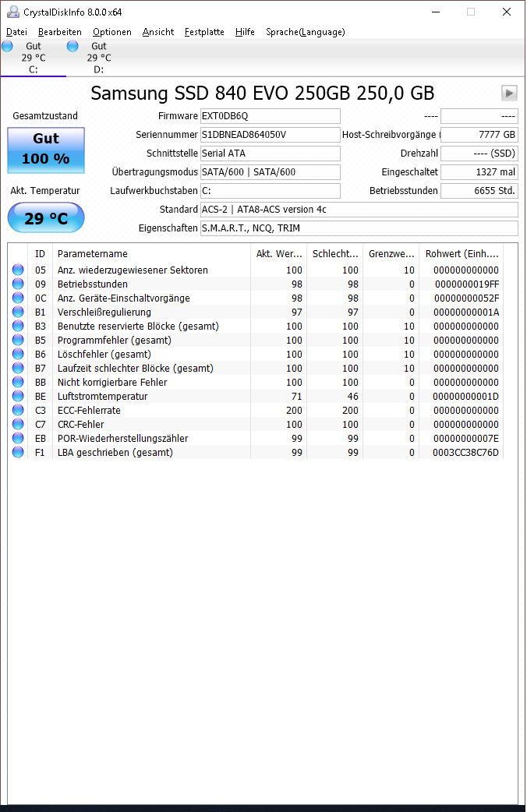Viewport: 527px width, 812px height.
Task: Select drive D: status orb
Action: (73, 46)
